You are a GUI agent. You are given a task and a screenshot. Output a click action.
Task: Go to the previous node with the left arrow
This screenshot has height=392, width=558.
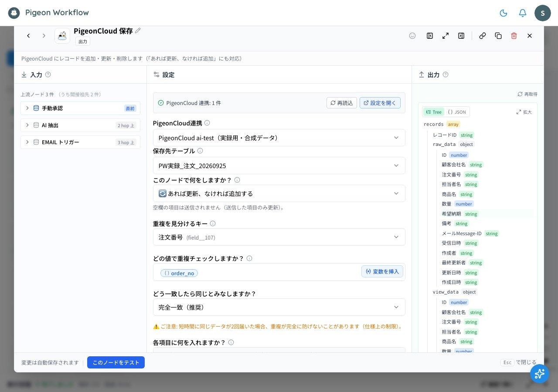28,36
